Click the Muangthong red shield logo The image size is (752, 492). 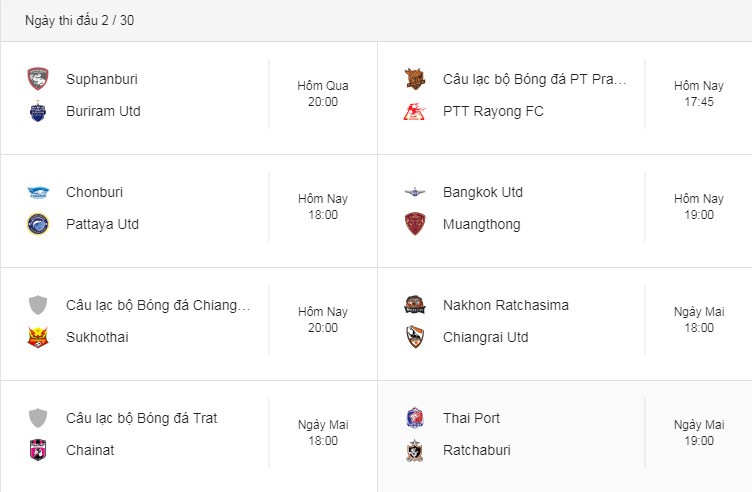click(415, 224)
